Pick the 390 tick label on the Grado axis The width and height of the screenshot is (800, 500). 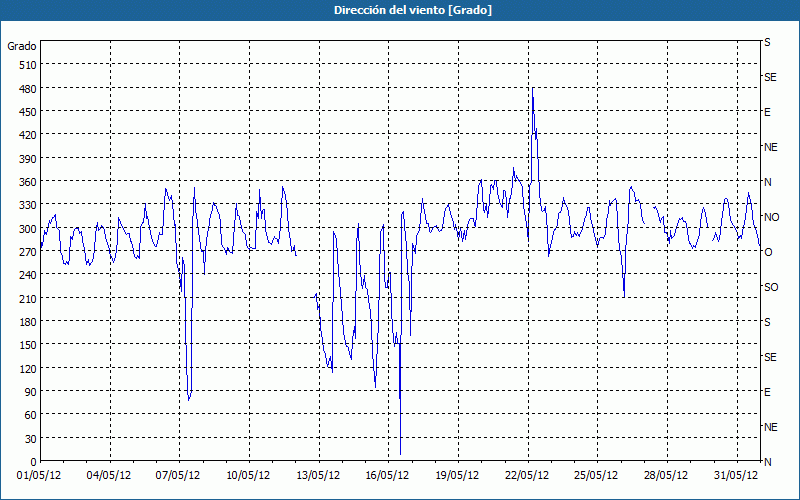(x=28, y=159)
